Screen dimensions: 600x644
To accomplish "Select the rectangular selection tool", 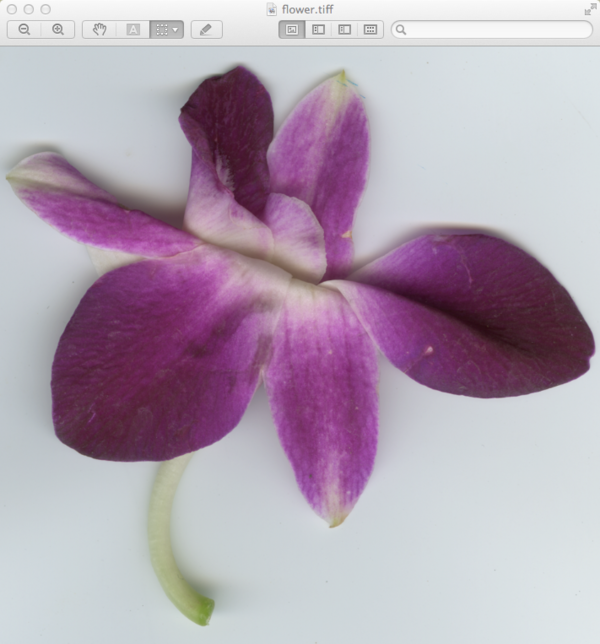I will 161,30.
